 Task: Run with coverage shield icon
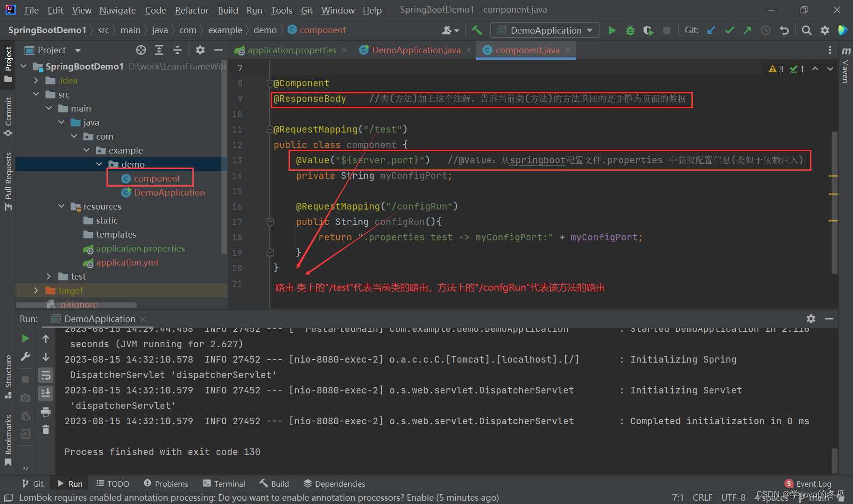pyautogui.click(x=648, y=30)
